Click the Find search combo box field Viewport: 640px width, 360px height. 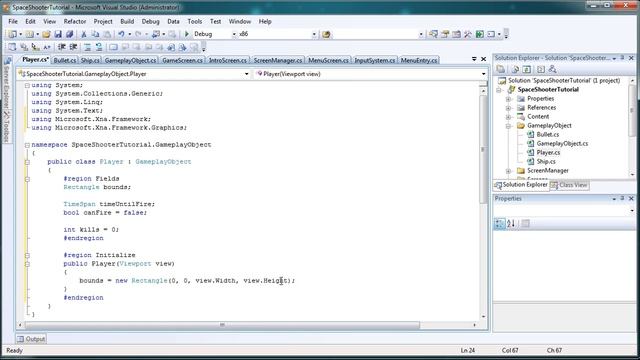point(378,34)
